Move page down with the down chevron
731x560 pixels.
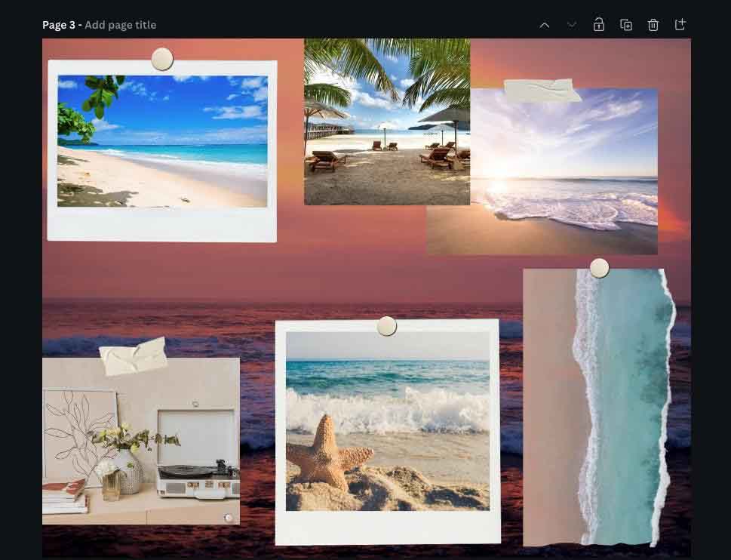[x=572, y=25]
